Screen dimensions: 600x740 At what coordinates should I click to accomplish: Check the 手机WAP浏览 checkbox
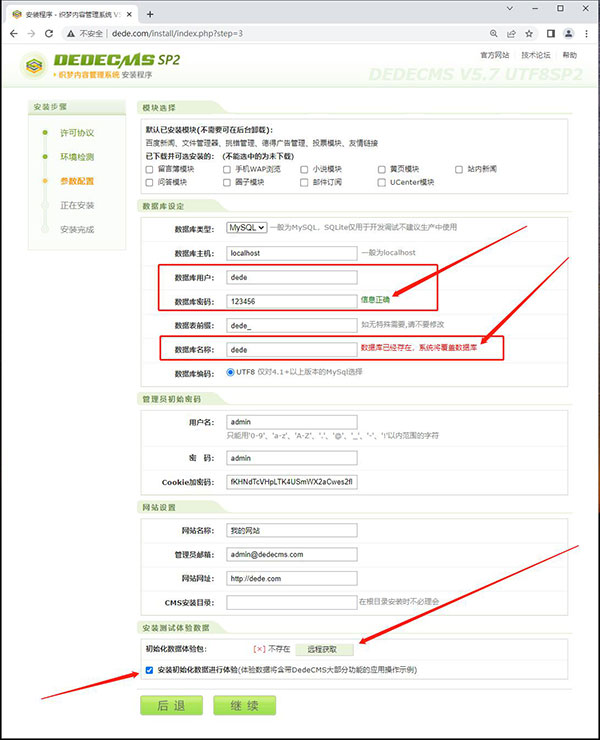(227, 169)
